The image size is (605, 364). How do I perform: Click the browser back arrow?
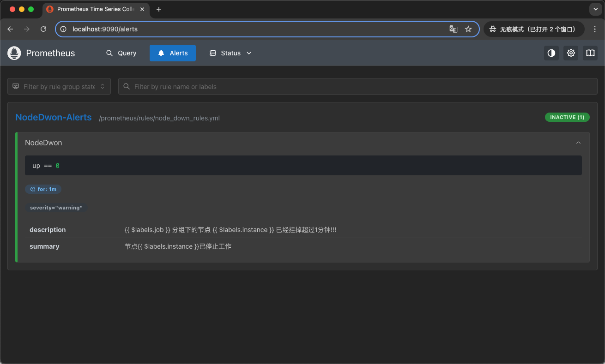[x=10, y=29]
